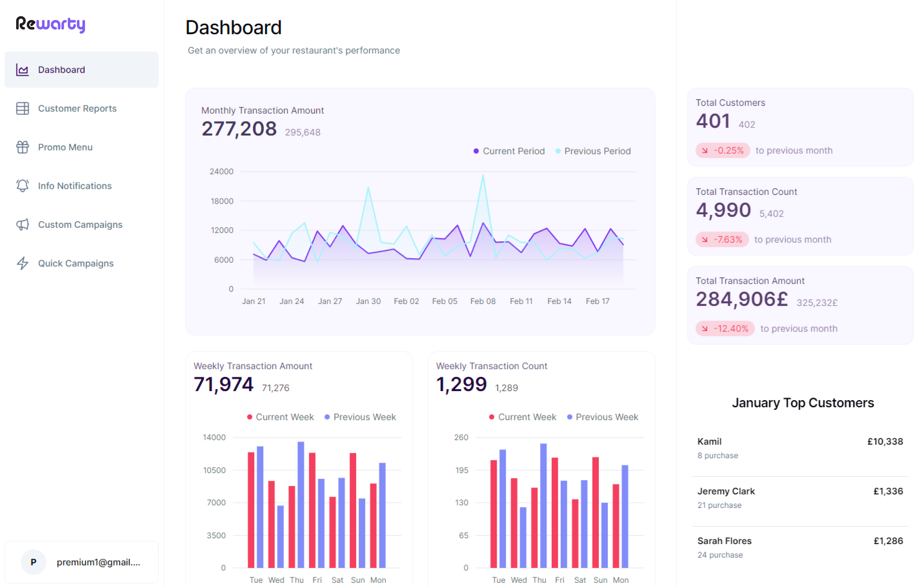Click the Jan 30 label on the x-axis
The image size is (924, 586).
point(368,301)
